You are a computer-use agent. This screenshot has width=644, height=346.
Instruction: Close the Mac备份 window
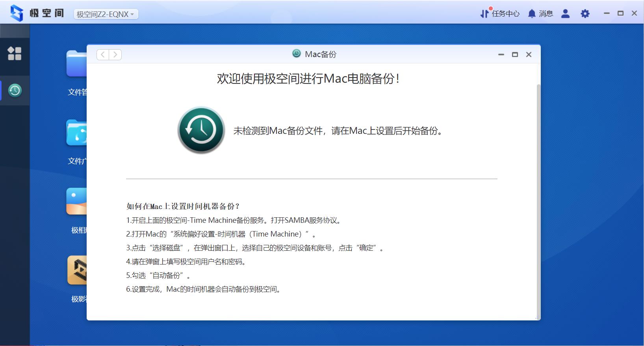coord(529,55)
